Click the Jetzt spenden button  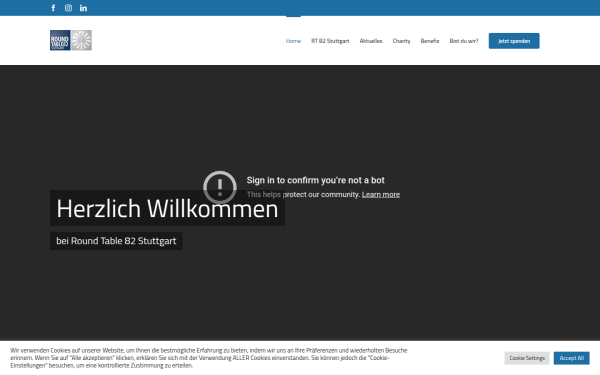point(514,41)
